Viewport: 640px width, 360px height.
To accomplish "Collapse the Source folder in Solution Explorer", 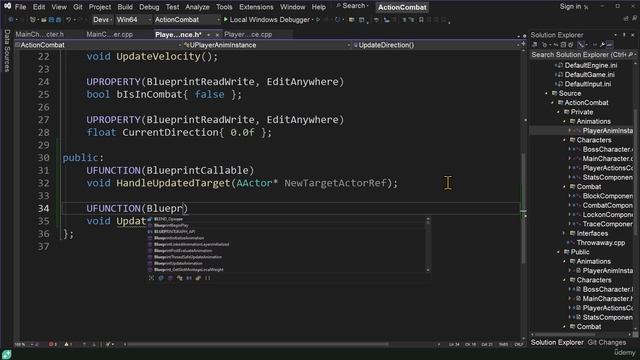I will 547,93.
